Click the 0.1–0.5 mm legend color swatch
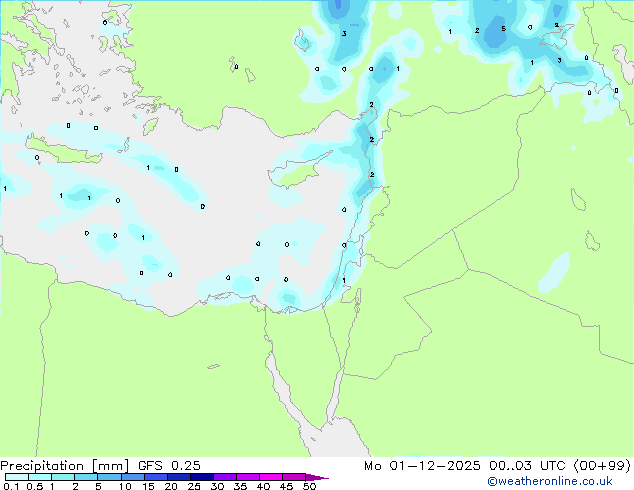Viewport: 634px width, 490px height. pyautogui.click(x=17, y=477)
